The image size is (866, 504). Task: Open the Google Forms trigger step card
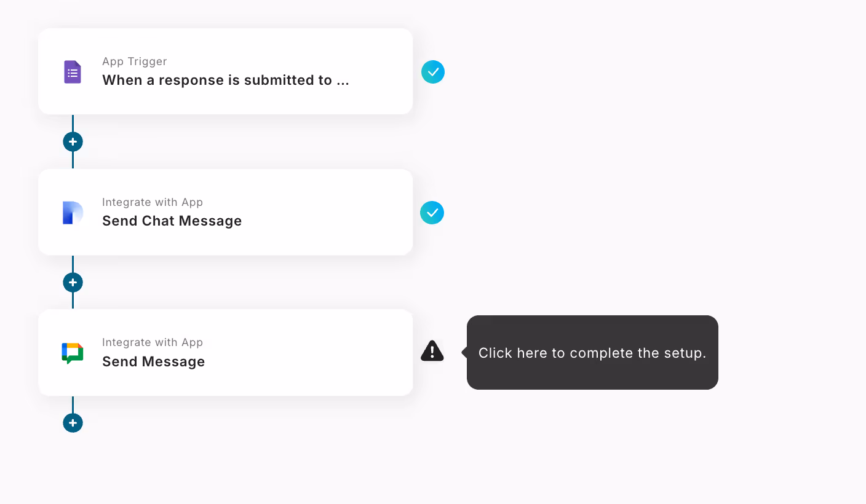(225, 71)
